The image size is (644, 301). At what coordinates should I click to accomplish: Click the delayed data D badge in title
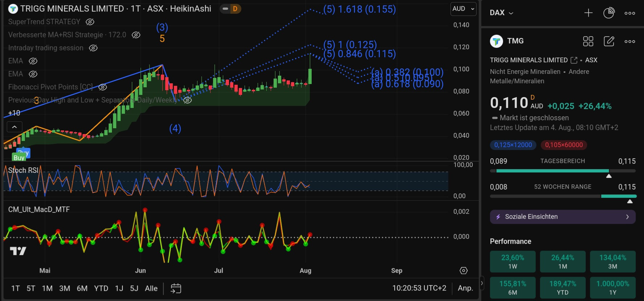[x=235, y=9]
